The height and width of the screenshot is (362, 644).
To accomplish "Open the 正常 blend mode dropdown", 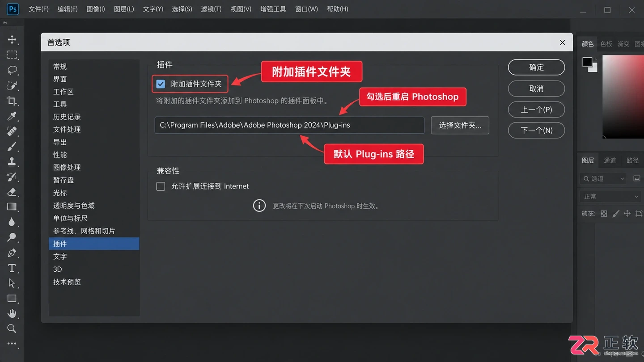I will click(611, 197).
